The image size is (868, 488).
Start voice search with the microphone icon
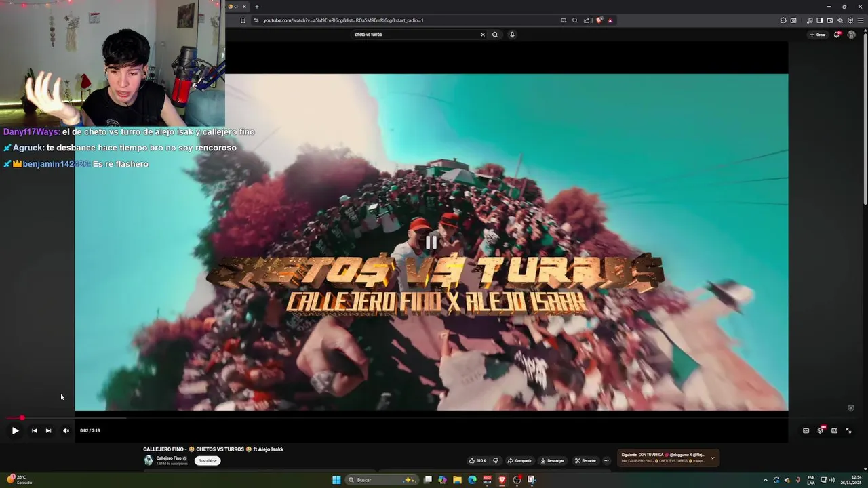point(512,35)
